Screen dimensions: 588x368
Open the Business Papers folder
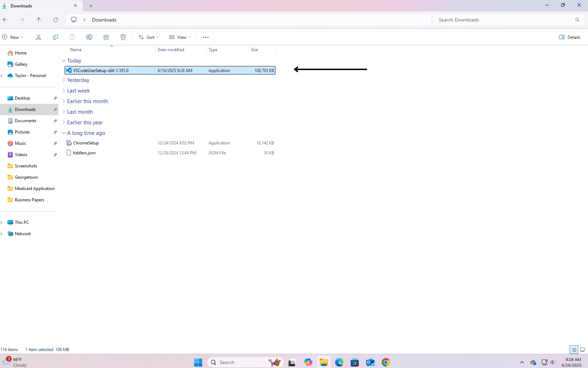pyautogui.click(x=29, y=200)
